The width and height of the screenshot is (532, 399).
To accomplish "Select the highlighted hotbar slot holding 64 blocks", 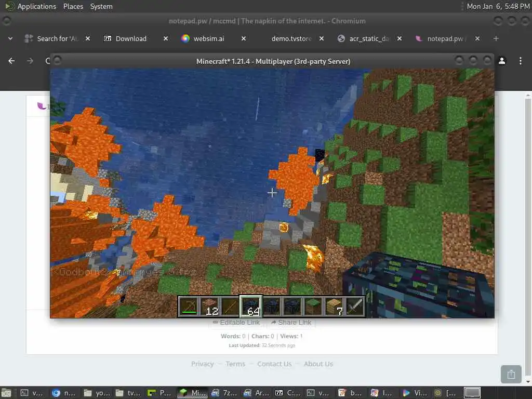I will click(x=251, y=306).
